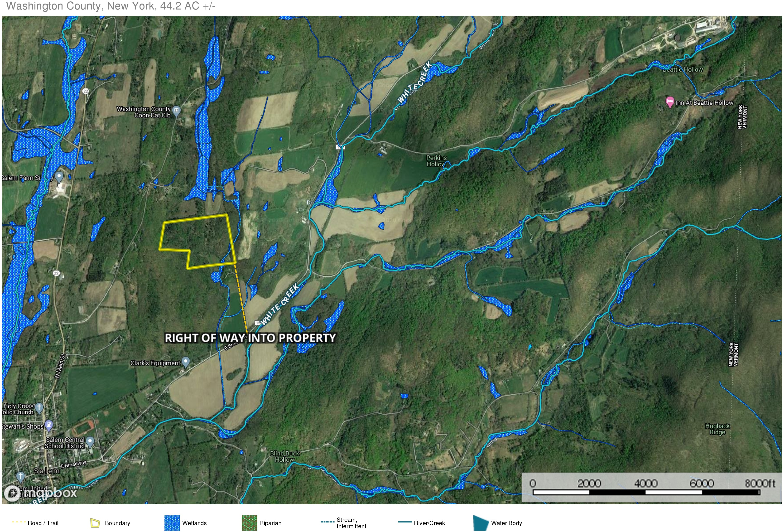The width and height of the screenshot is (784, 532).
Task: Click the Water Body legend icon
Action: click(x=481, y=523)
